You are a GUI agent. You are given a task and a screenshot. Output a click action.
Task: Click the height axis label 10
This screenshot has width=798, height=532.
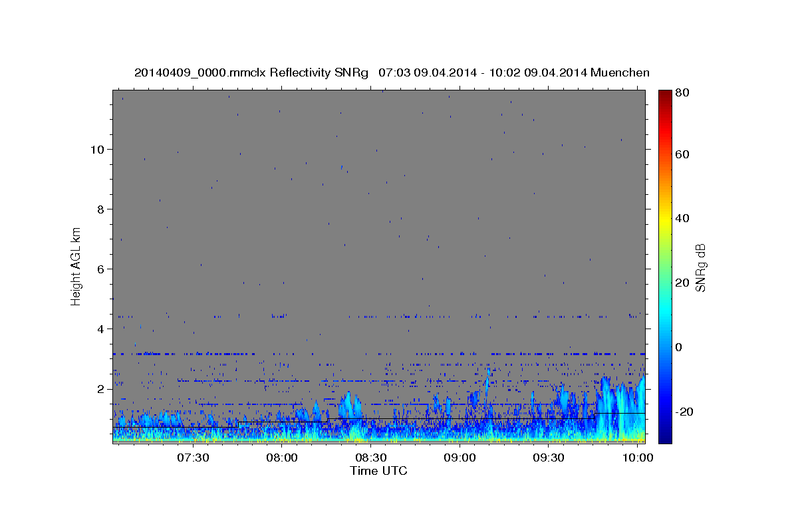(x=96, y=149)
